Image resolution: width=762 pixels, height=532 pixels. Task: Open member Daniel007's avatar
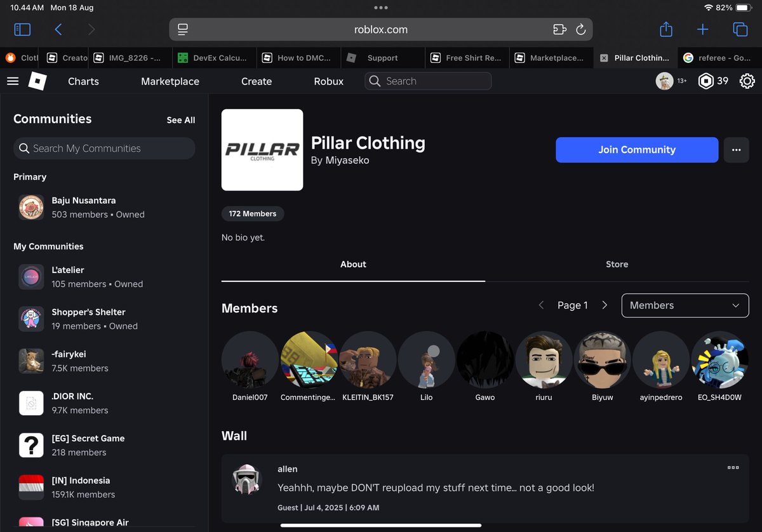click(x=250, y=359)
